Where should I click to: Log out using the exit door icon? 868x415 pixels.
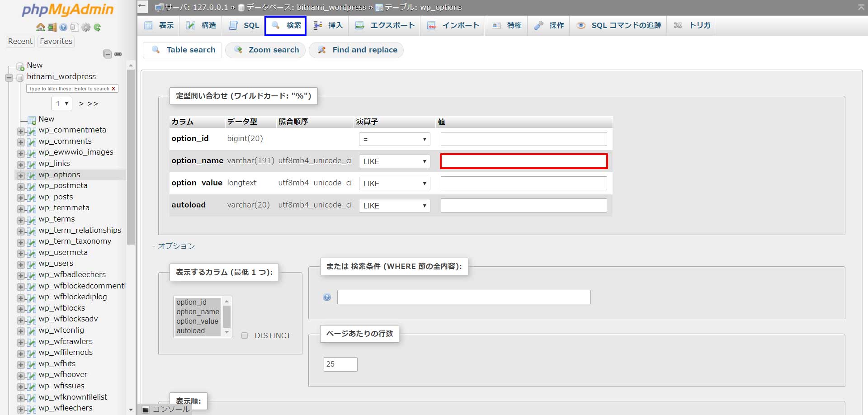[52, 27]
